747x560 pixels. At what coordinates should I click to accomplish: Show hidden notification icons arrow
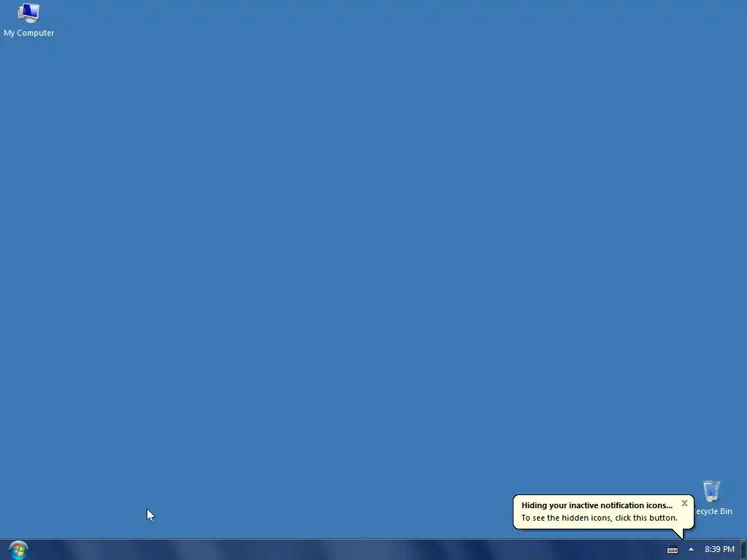pos(691,549)
